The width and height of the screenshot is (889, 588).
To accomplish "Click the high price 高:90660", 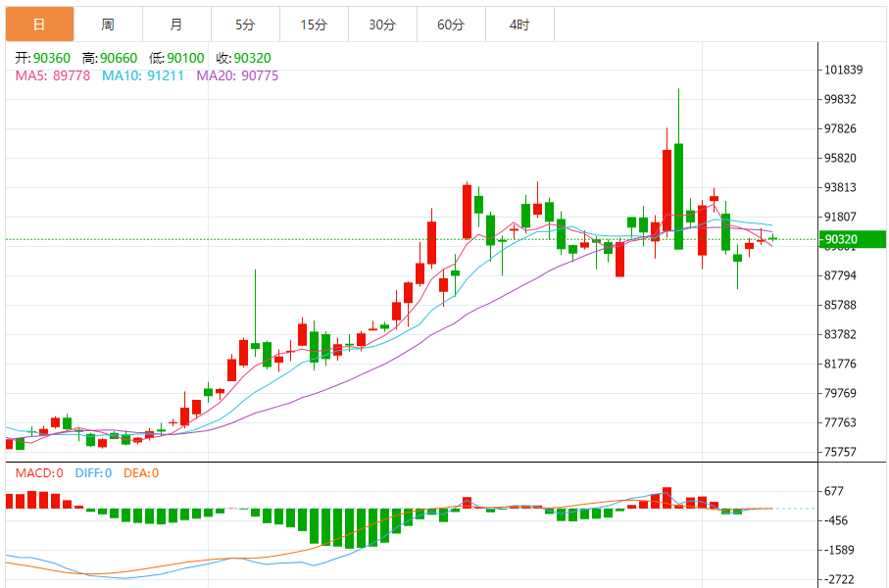I will coord(110,58).
